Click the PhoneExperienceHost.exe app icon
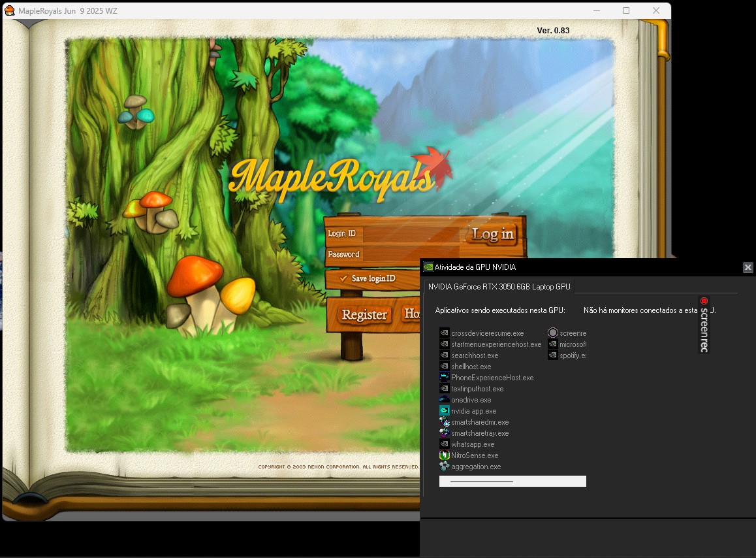This screenshot has height=558, width=756. [443, 378]
